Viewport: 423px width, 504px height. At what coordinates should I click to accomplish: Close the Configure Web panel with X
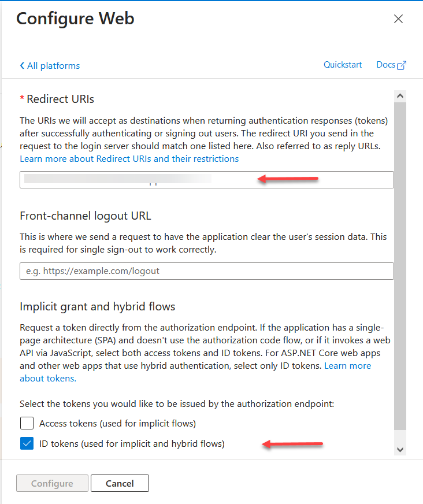(x=398, y=19)
